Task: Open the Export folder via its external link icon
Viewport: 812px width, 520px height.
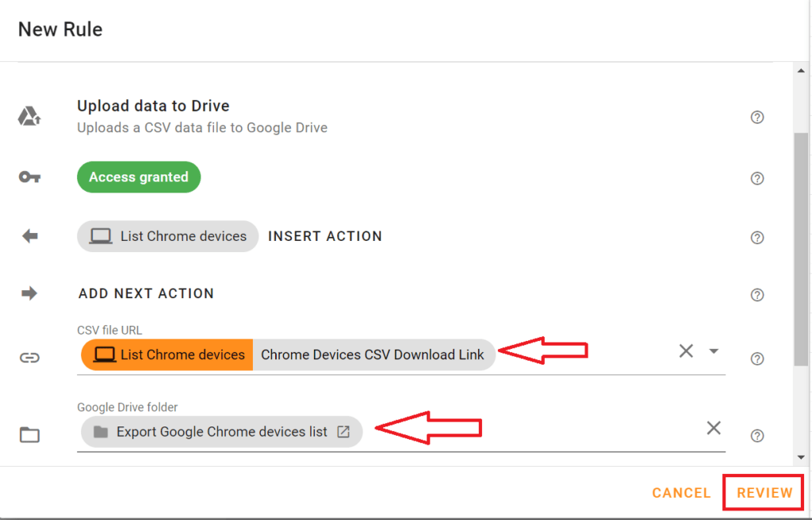Action: (343, 431)
